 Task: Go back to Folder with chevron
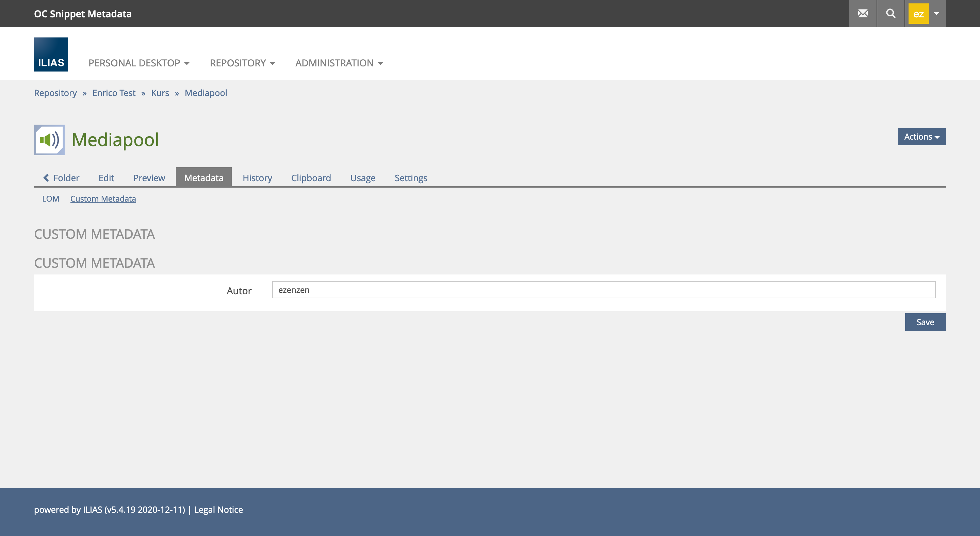61,178
